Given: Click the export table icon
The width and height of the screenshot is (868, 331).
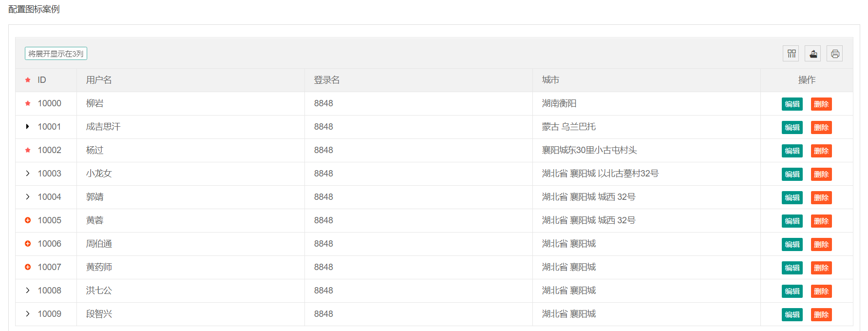Looking at the screenshot, I should [813, 54].
